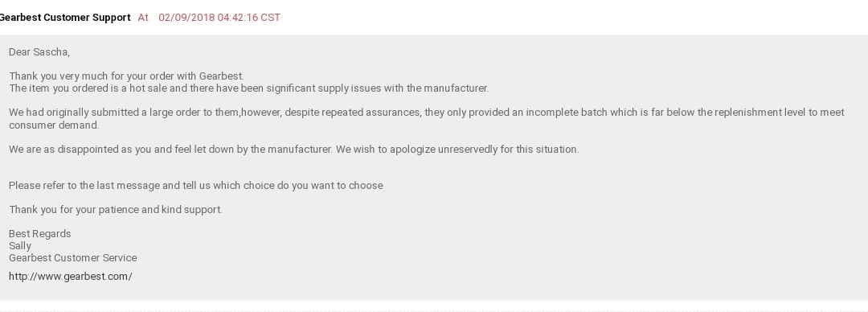Image resolution: width=868 pixels, height=312 pixels.
Task: Open the http://www.gearbest.com/ link
Action: pos(70,276)
